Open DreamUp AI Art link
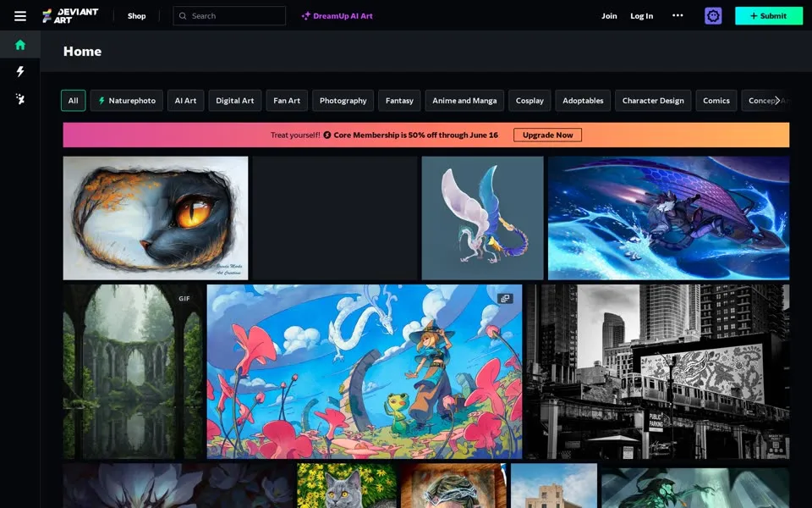812x508 pixels. [x=337, y=16]
